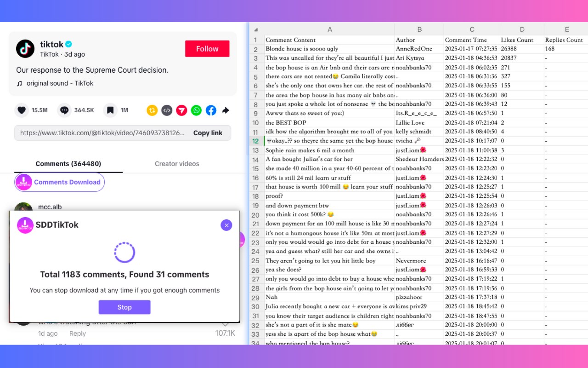Select row 2 header in the spreadsheet
This screenshot has width=588, height=368.
click(256, 49)
